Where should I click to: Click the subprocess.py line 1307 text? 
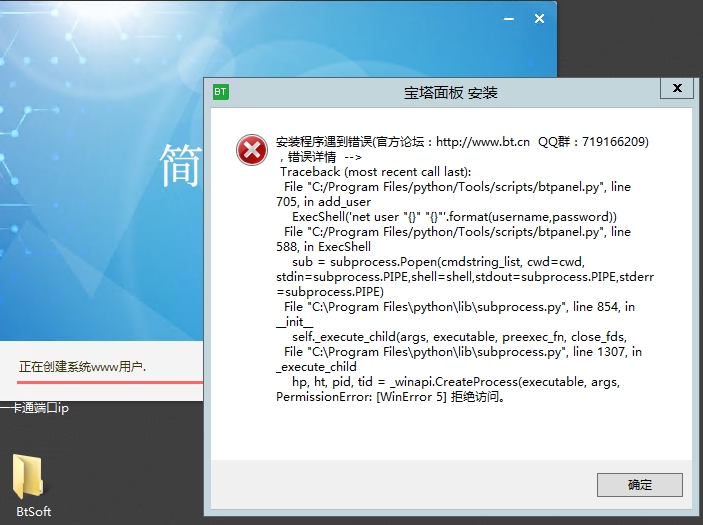point(463,352)
